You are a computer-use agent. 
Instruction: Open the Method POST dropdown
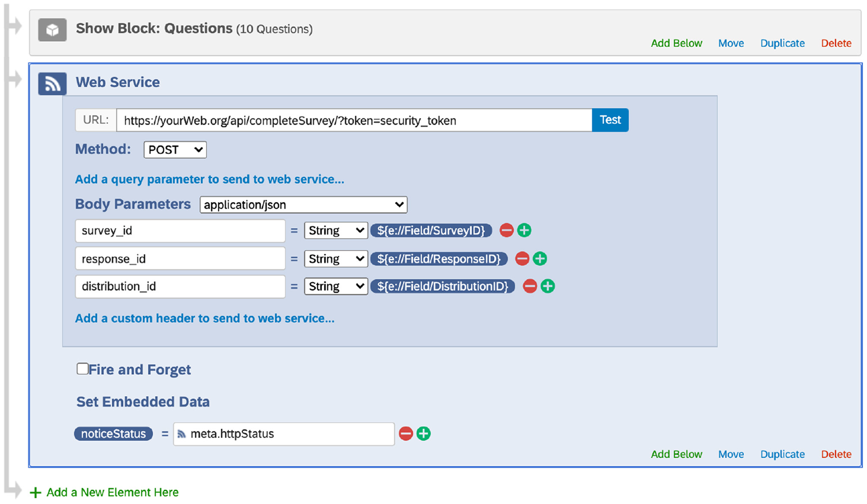click(175, 150)
